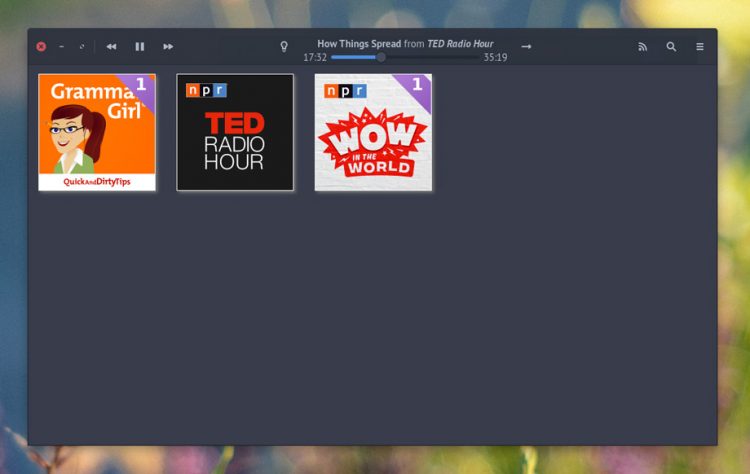750x474 pixels.
Task: Minimize the podcast player window
Action: [x=61, y=46]
